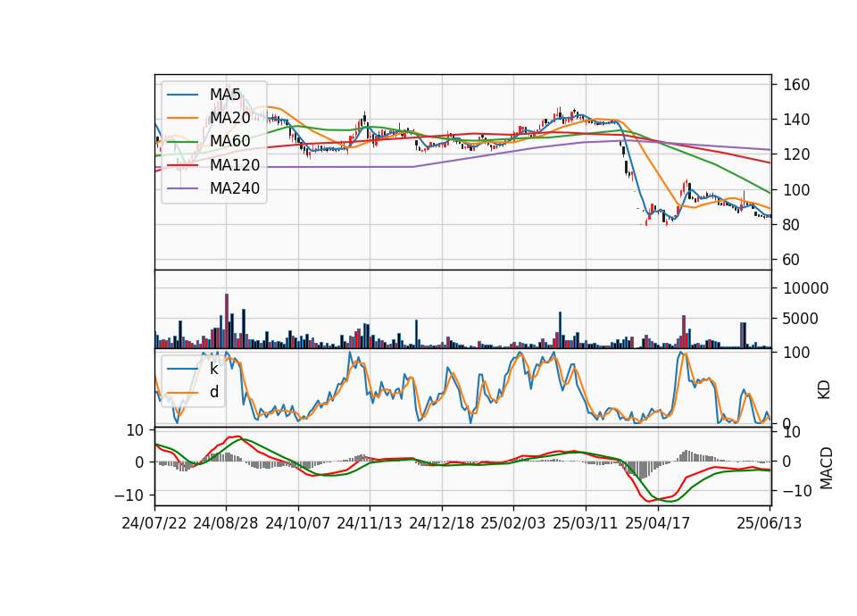
Task: Click the 25/06/13 date tick label
Action: 770,523
